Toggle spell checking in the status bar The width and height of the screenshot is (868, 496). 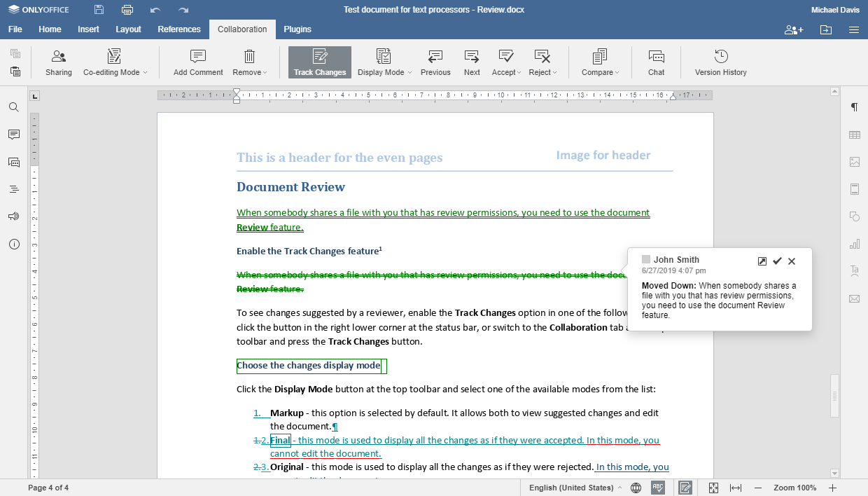click(658, 488)
